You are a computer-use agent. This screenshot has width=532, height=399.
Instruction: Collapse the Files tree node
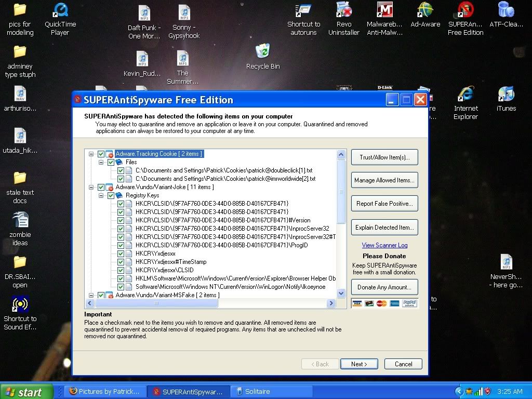(101, 162)
